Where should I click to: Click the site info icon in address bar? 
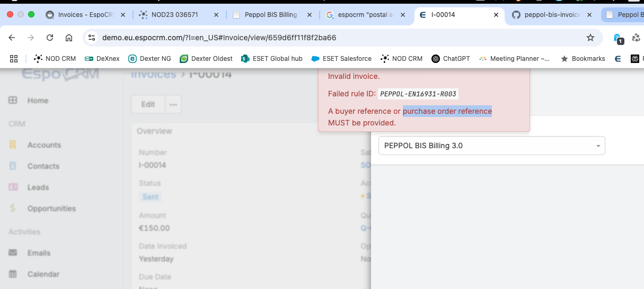(92, 38)
